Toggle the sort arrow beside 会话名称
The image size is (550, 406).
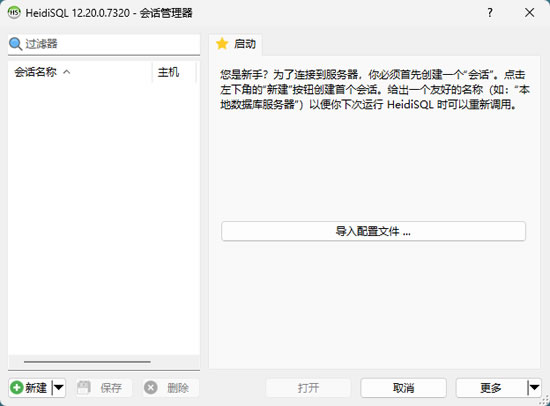pyautogui.click(x=67, y=72)
